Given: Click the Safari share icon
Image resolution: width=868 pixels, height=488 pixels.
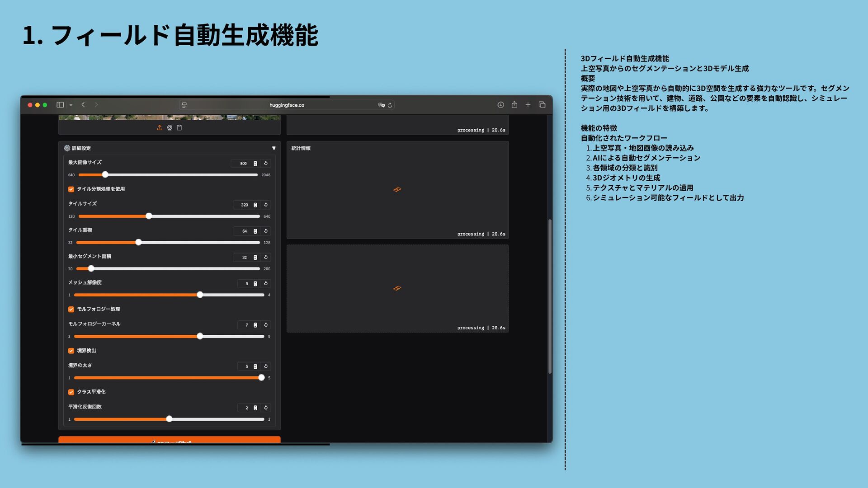Looking at the screenshot, I should pos(514,105).
